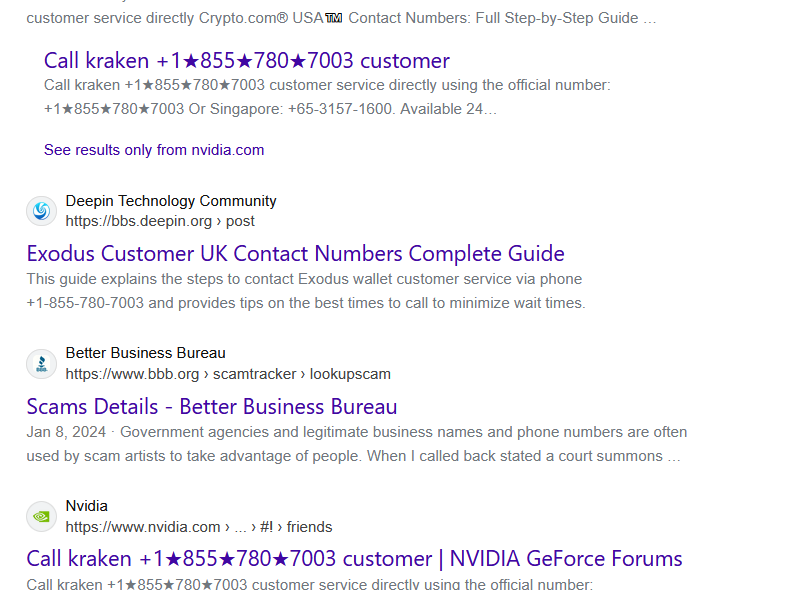The height and width of the screenshot is (590, 786).
Task: Click the kraken snippet mentioning Singapore number
Action: [327, 97]
